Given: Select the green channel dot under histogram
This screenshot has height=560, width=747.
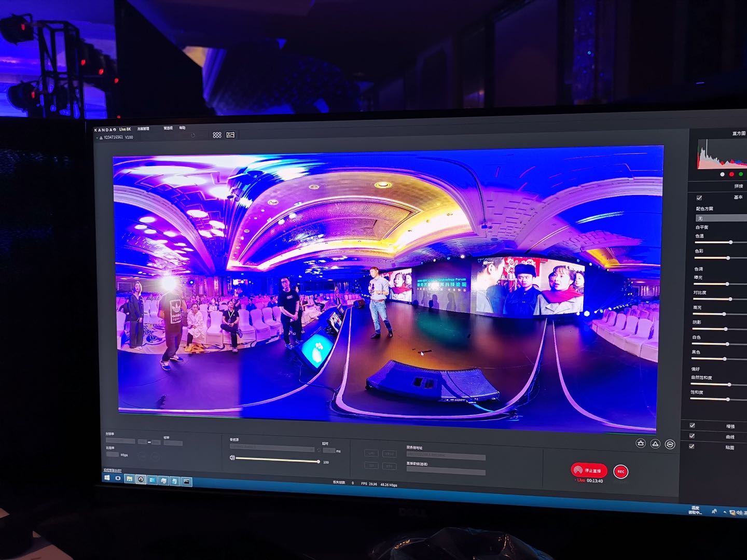Looking at the screenshot, I should click(x=741, y=174).
